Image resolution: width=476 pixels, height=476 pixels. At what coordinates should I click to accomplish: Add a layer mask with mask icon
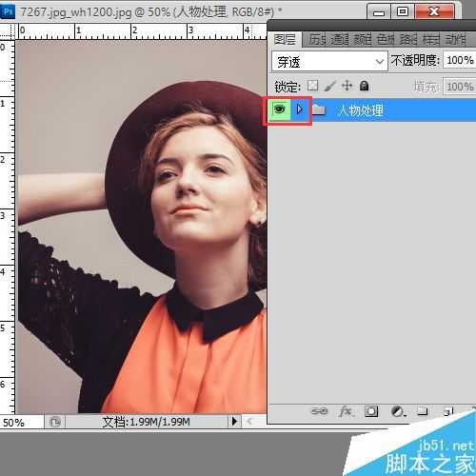(x=371, y=411)
